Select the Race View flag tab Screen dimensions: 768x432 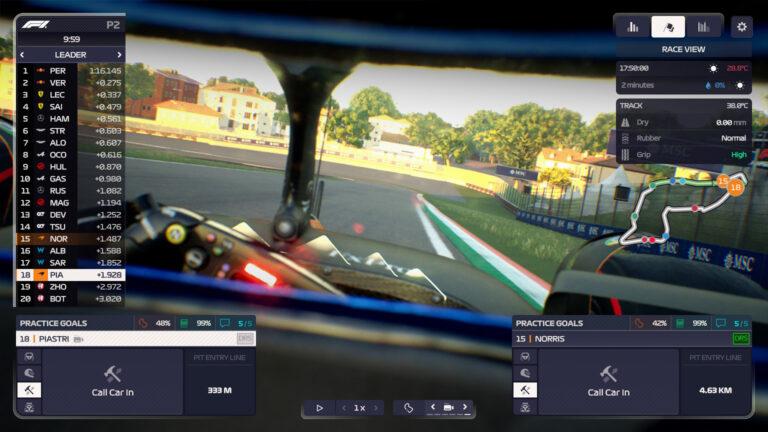click(x=668, y=26)
